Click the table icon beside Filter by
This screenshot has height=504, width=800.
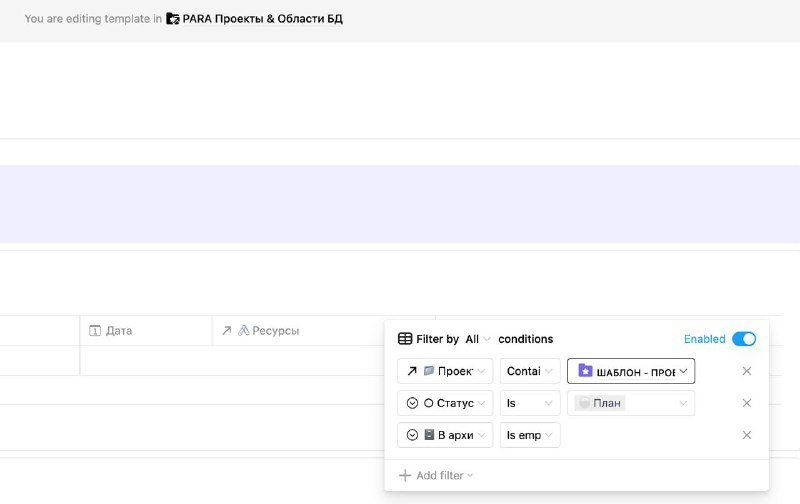405,339
